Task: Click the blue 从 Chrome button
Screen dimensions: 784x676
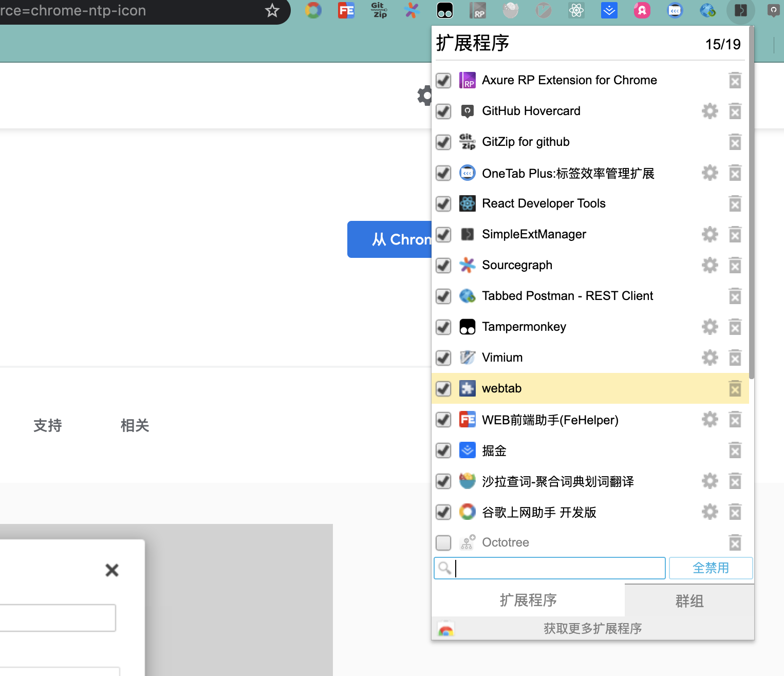Action: [389, 239]
